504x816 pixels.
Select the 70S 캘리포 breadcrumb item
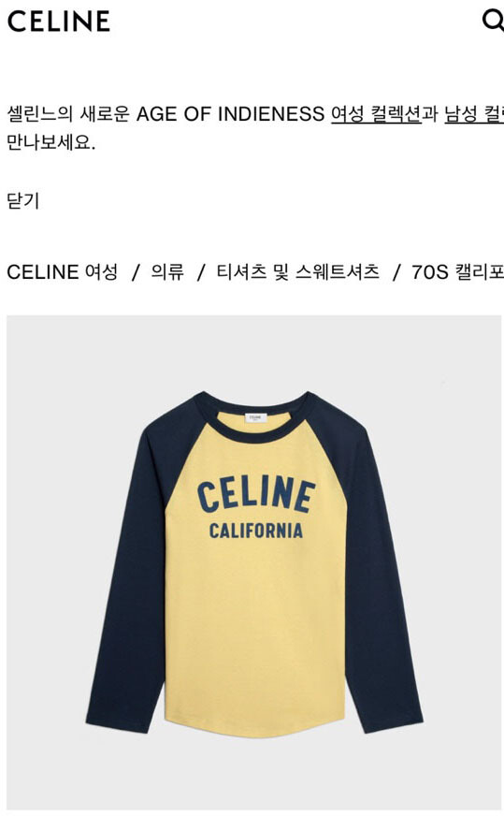tap(457, 271)
